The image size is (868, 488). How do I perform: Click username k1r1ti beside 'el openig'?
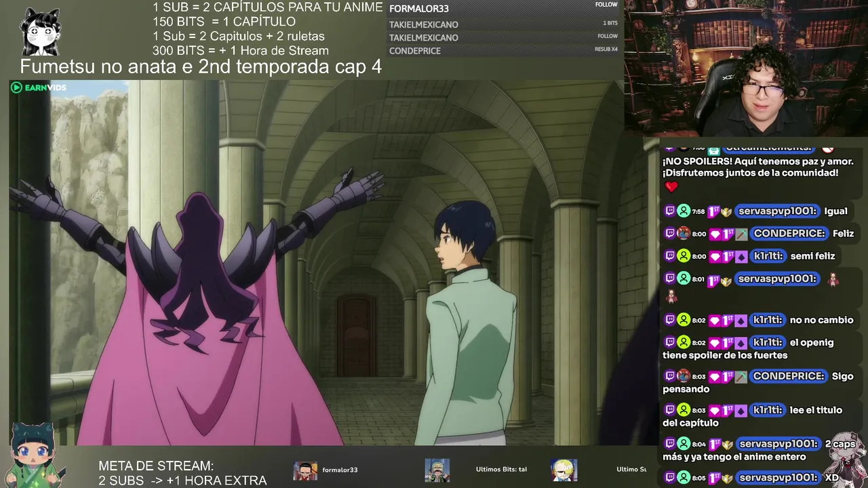[768, 342]
